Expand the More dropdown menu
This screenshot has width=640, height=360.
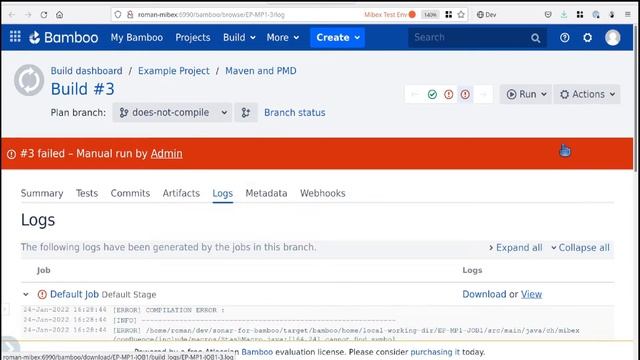pyautogui.click(x=283, y=38)
